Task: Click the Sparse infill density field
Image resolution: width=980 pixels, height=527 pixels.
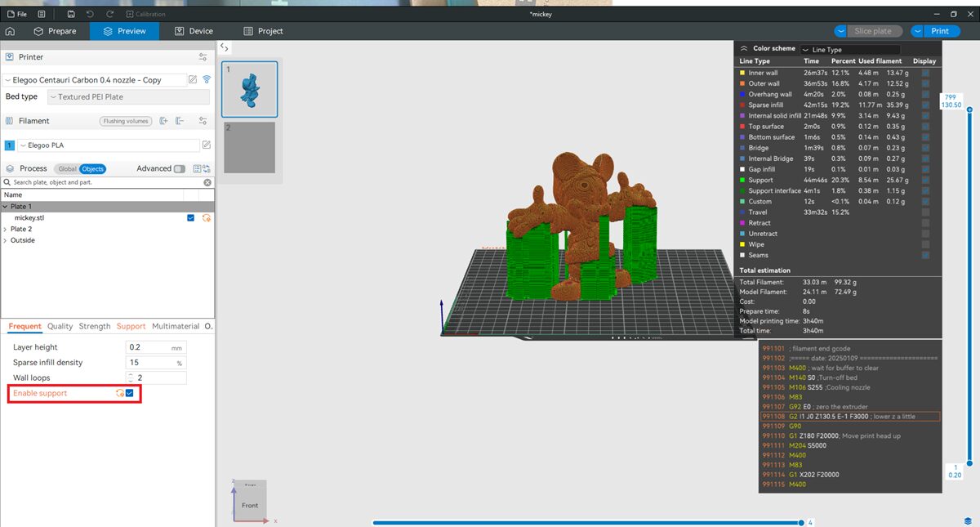Action: point(156,363)
